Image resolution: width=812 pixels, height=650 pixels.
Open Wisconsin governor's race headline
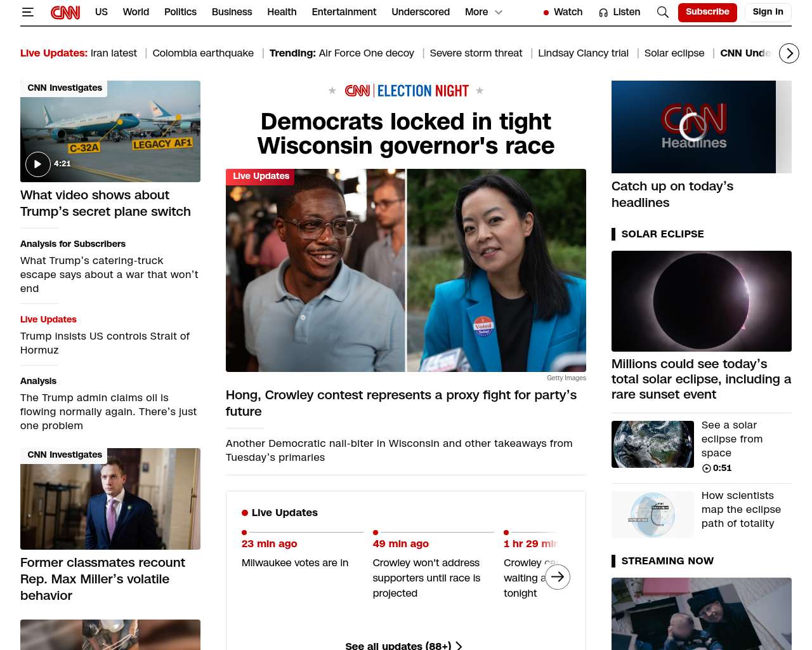click(406, 133)
